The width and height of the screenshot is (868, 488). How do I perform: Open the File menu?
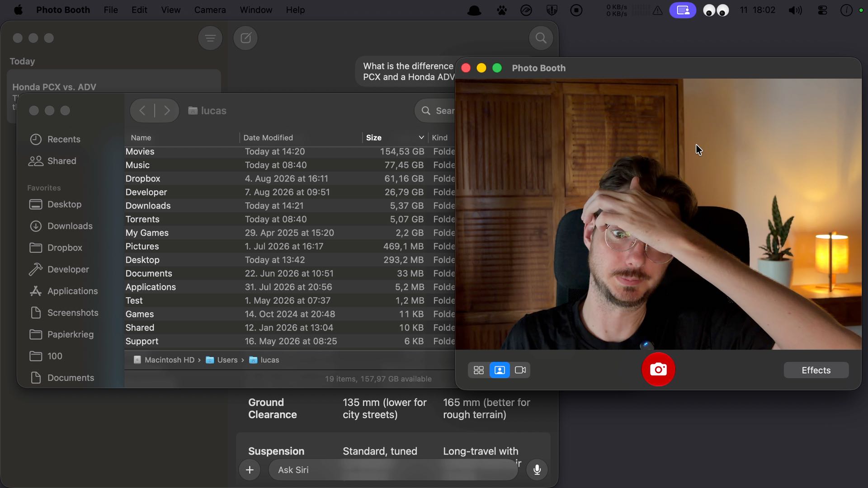pos(111,10)
